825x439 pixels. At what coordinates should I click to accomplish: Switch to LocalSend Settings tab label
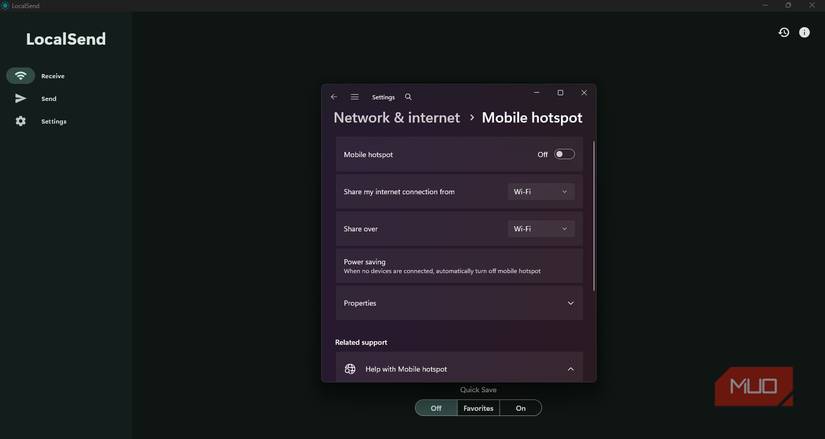tap(54, 121)
